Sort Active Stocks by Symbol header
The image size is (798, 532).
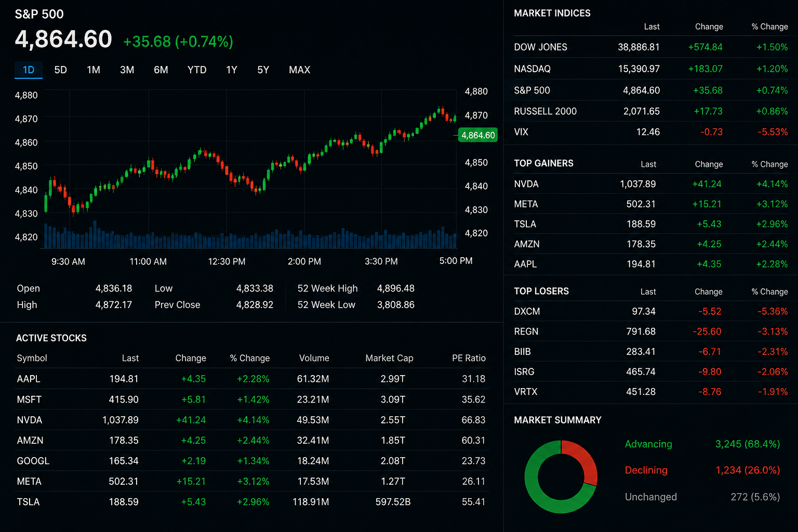[x=32, y=358]
